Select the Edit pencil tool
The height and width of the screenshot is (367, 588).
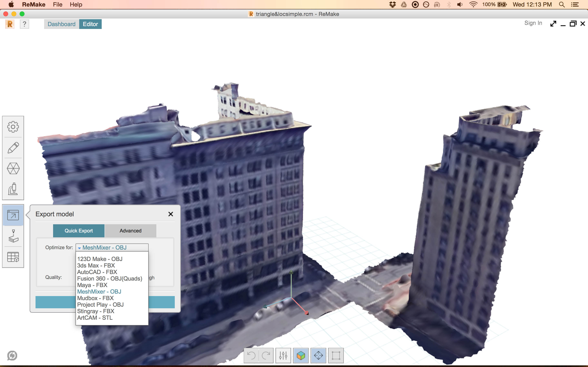[13, 147]
